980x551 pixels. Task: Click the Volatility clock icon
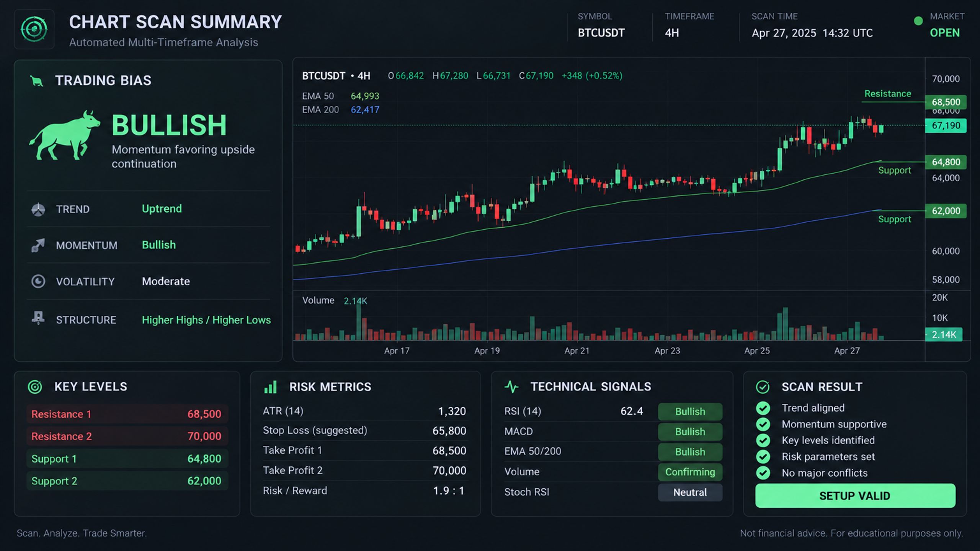[38, 281]
